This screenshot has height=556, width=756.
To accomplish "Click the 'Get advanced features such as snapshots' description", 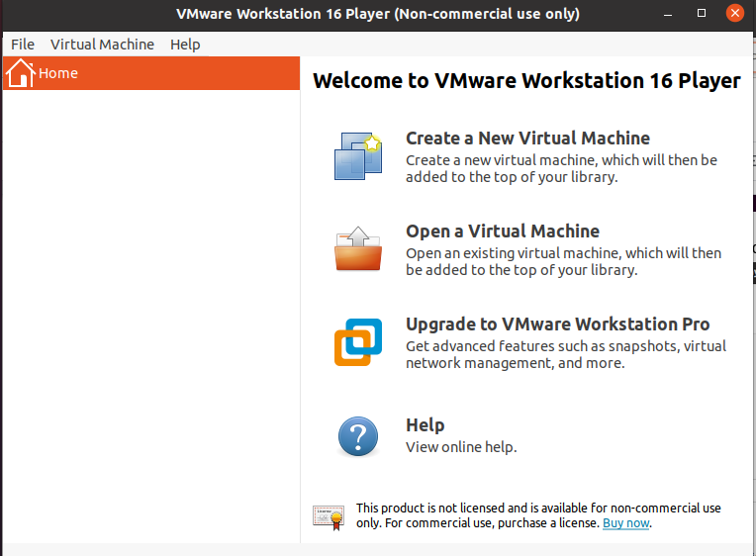I will point(566,354).
